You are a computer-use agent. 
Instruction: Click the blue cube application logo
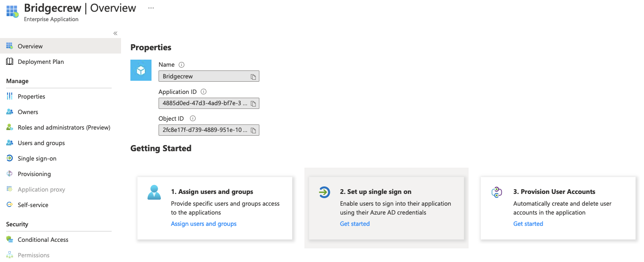[141, 70]
